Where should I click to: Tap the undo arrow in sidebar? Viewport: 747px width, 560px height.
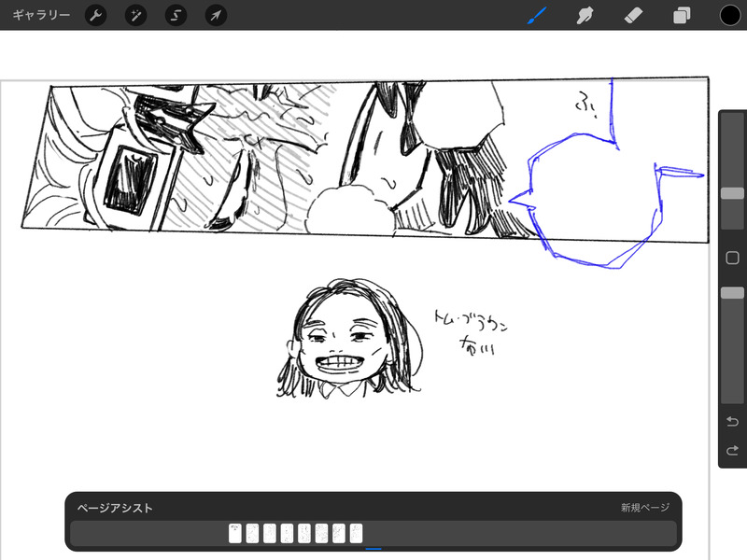pos(732,422)
